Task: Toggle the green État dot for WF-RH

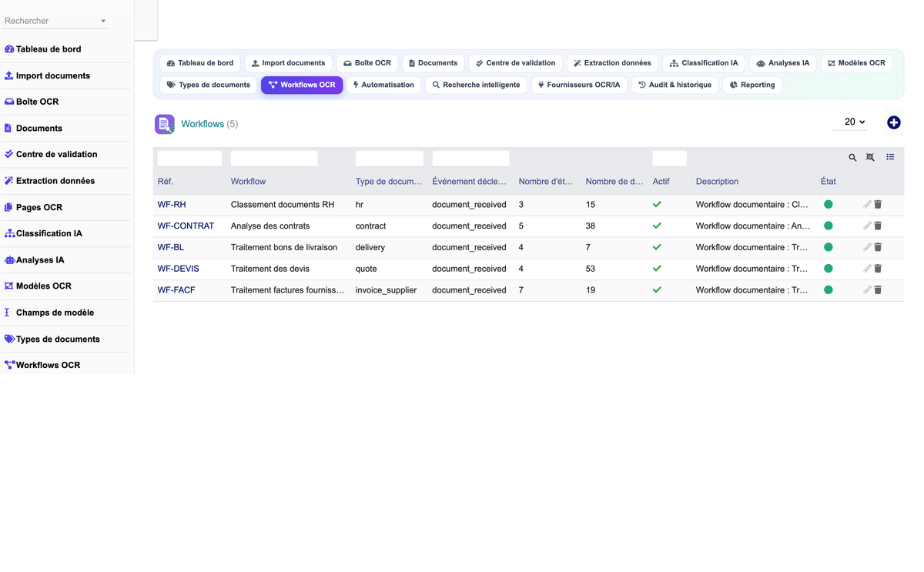Action: 829,205
